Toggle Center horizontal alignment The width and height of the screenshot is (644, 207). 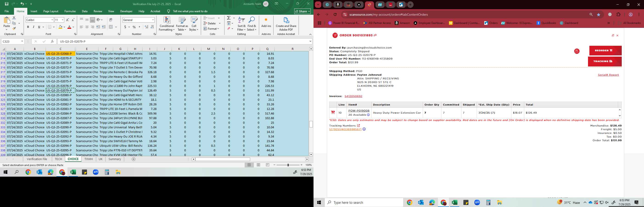[x=87, y=27]
